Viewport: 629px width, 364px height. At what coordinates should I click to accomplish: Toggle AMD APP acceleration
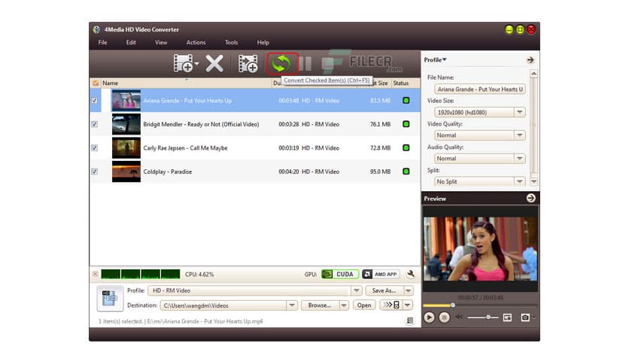(x=381, y=275)
